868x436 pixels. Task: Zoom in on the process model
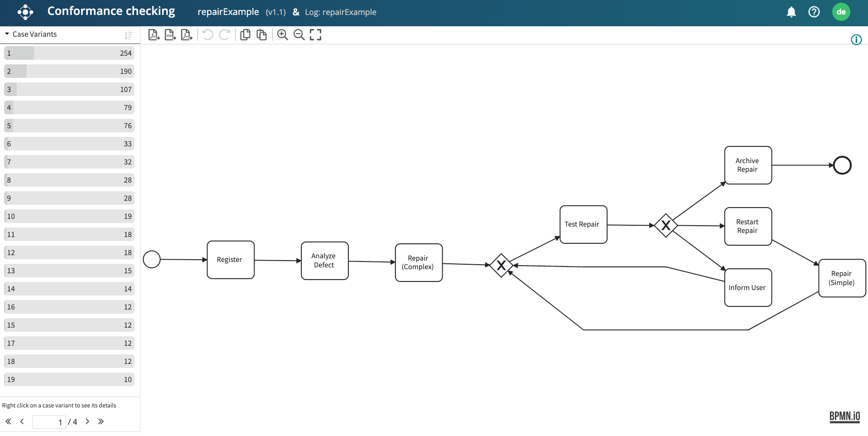coord(283,35)
